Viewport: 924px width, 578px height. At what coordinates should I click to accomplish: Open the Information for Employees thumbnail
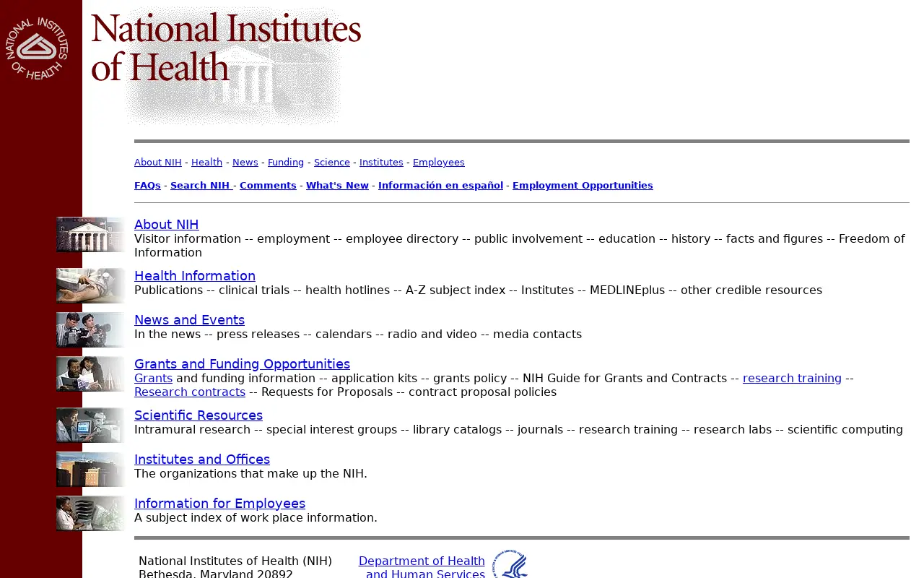[x=91, y=514]
